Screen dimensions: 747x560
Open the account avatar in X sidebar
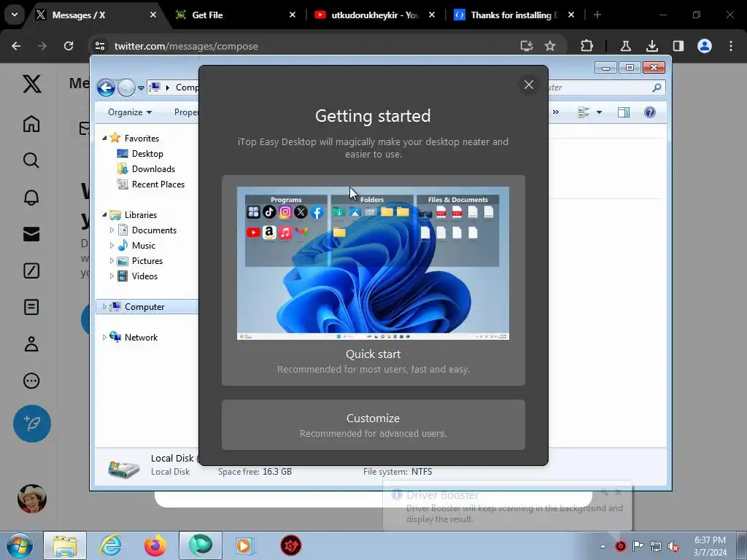(32, 499)
